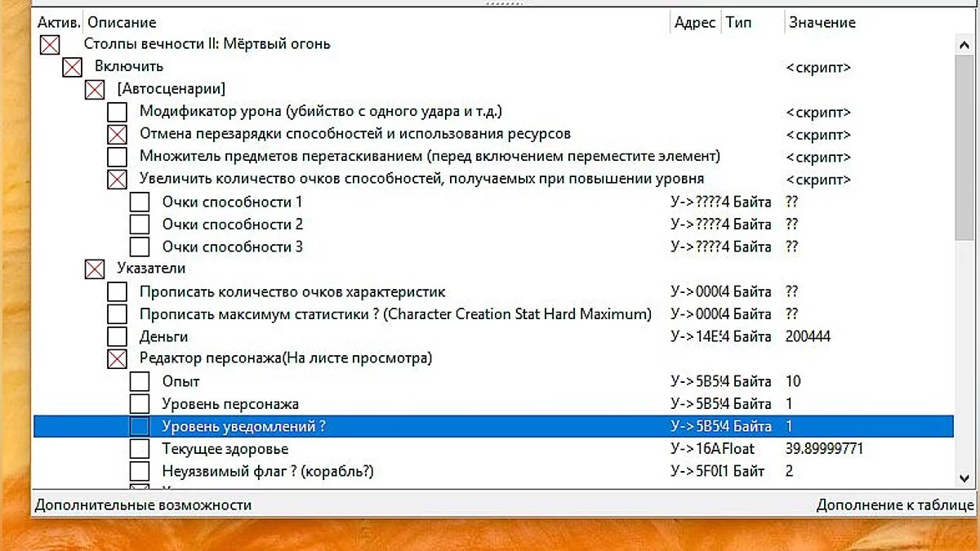Sort by the Актив. column header
Screen dimensions: 980x551
[x=58, y=23]
